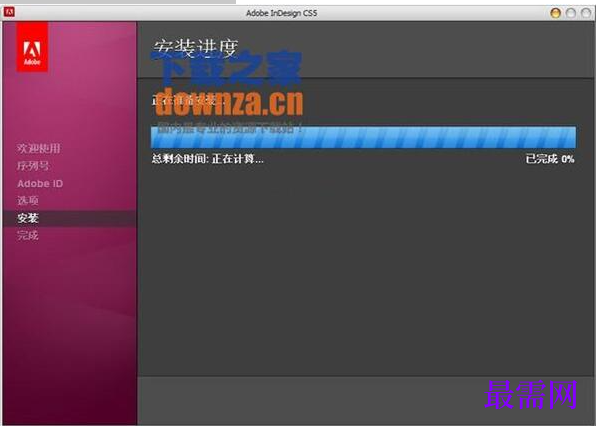Select the 欢迎使用 step in the sidebar
This screenshot has height=426, width=596.
[39, 148]
